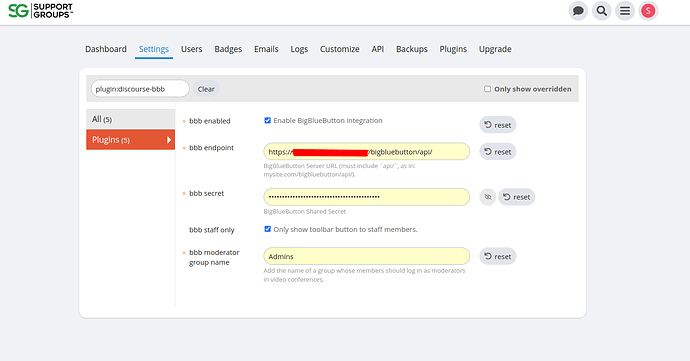Select the All (5) category
Screen dimensions: 690x361
coord(130,119)
